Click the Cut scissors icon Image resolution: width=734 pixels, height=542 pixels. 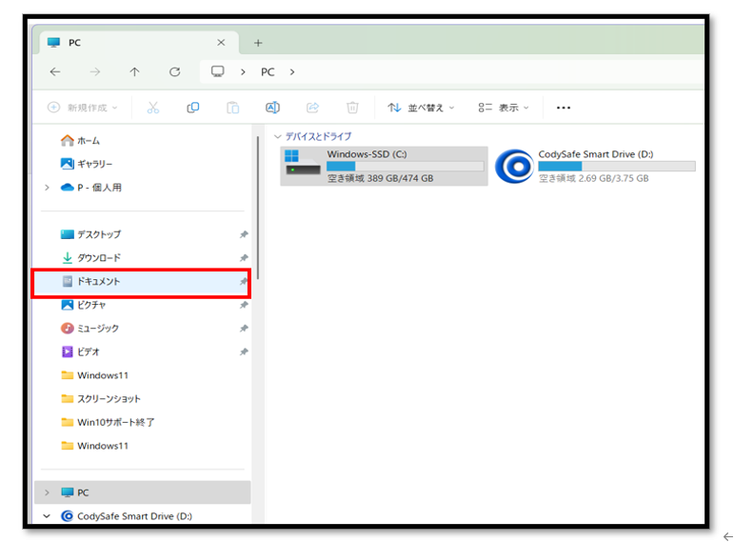[x=153, y=108]
